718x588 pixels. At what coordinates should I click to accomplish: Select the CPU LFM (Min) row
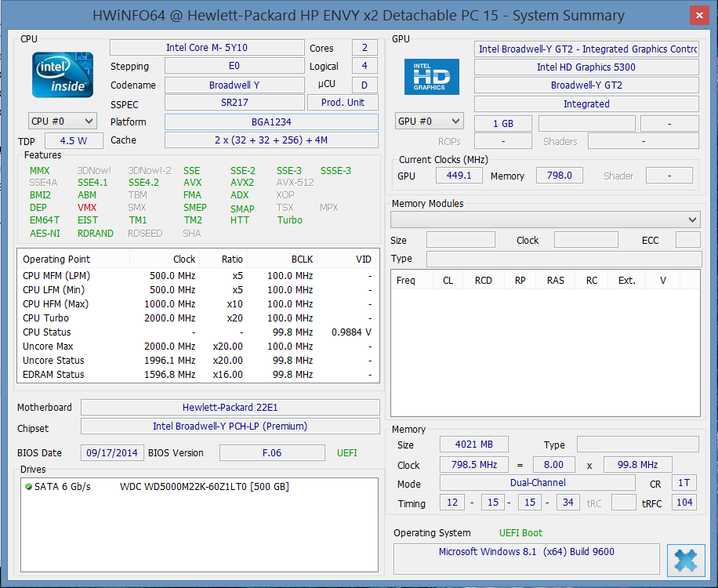coord(198,290)
